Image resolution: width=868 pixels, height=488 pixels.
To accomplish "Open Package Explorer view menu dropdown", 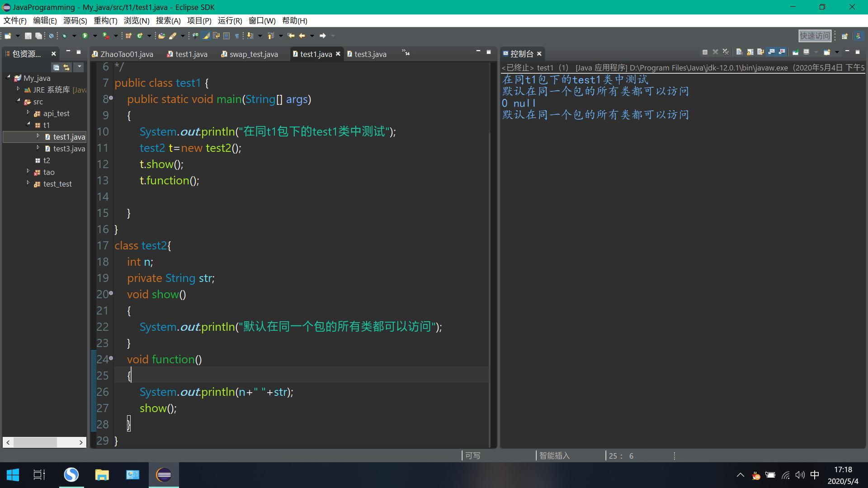I will click(79, 67).
